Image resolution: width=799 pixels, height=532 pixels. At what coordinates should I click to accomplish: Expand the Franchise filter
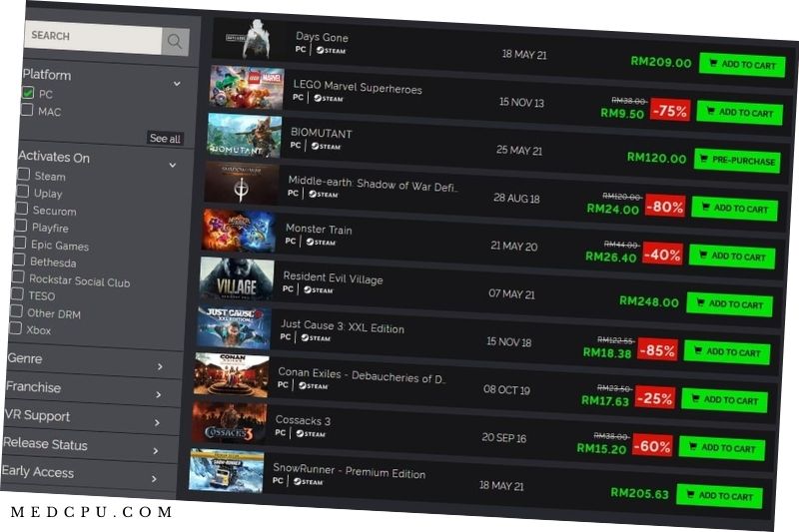(159, 394)
